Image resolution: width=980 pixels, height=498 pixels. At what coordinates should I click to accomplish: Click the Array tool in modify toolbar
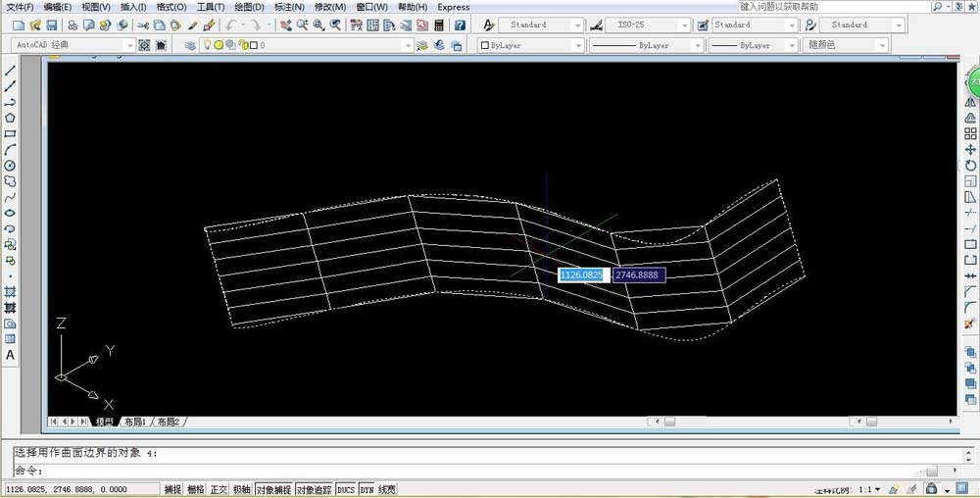point(970,133)
